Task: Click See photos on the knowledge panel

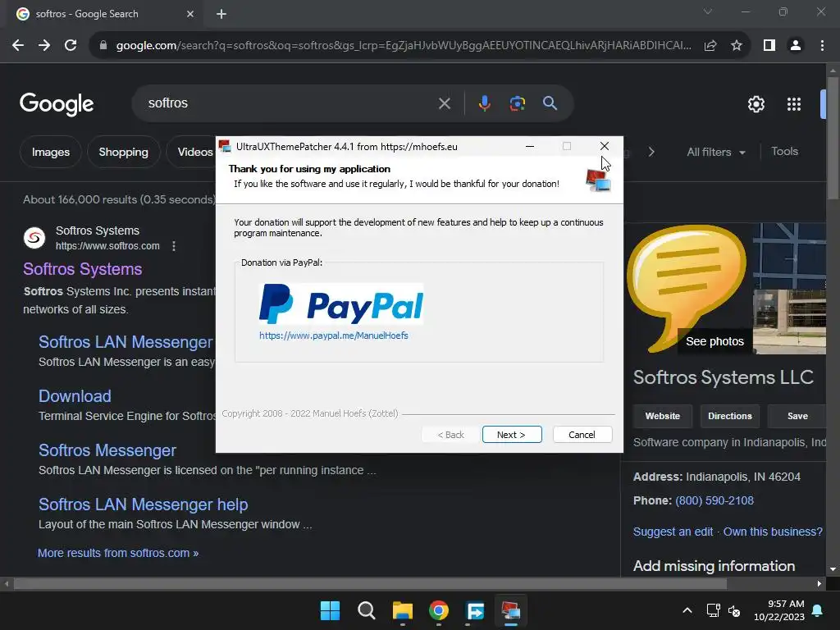Action: (714, 341)
